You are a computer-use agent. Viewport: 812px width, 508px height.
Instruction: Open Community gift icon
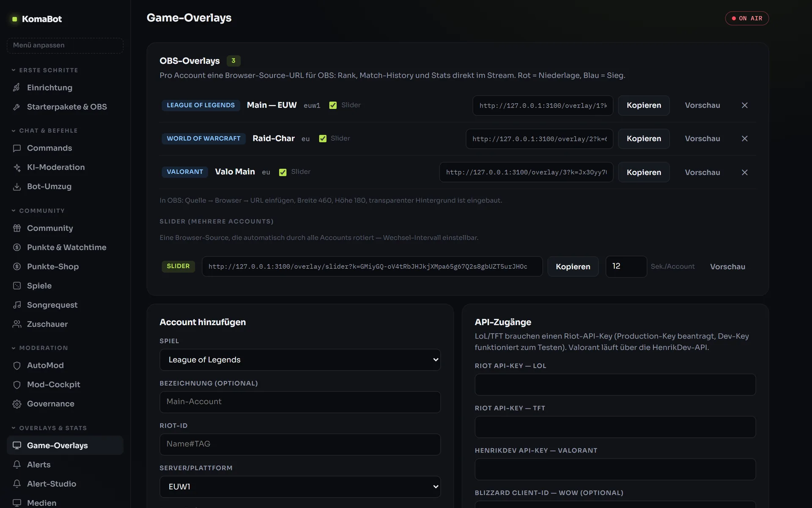17,228
